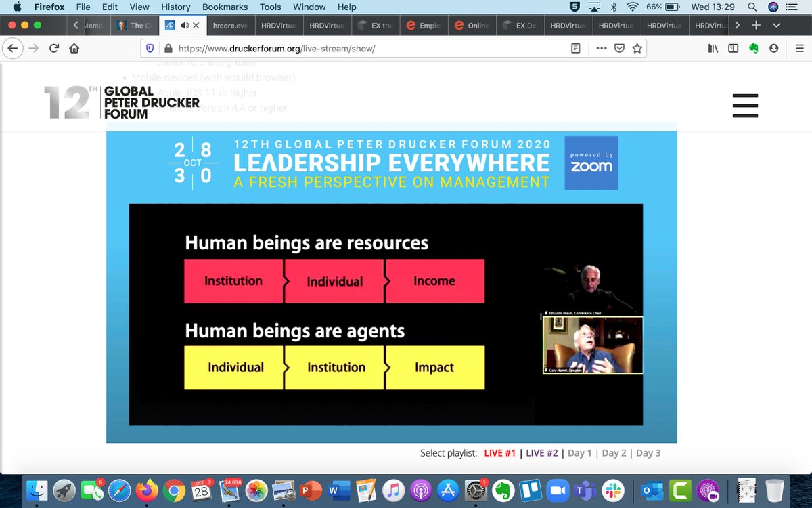Open the website hamburger menu
812x508 pixels.
click(745, 106)
